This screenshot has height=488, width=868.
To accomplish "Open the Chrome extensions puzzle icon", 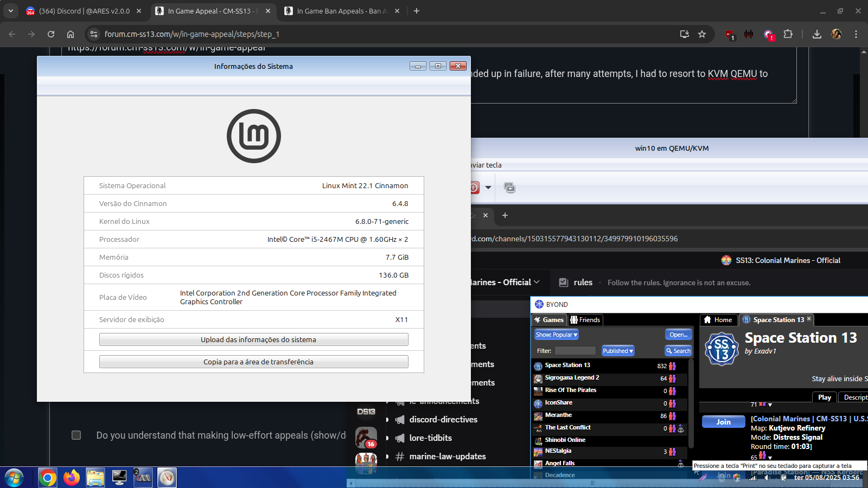I will coord(788,34).
